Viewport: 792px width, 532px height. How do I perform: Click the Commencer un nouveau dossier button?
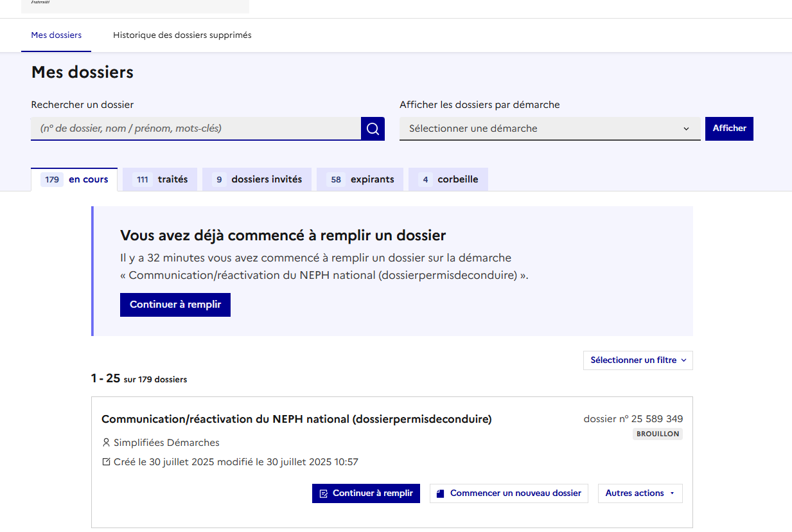click(509, 493)
